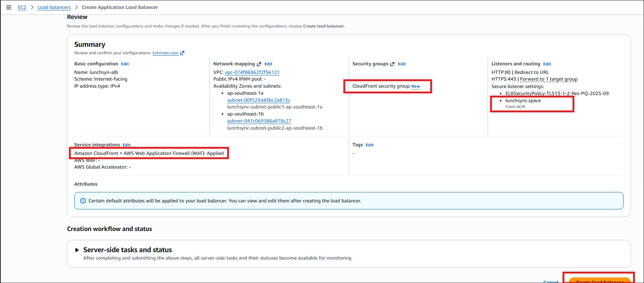This screenshot has height=283, width=644.
Task: Click Network mapping external link icon
Action: point(259,64)
